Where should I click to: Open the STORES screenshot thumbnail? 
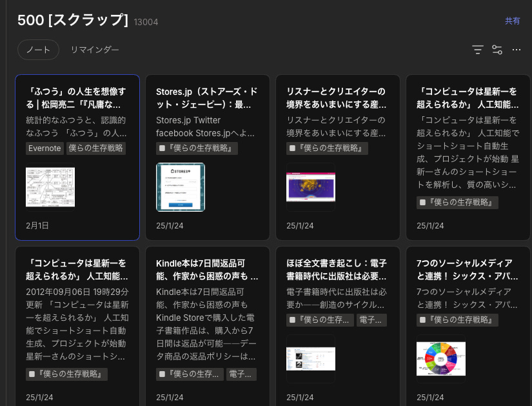click(181, 187)
